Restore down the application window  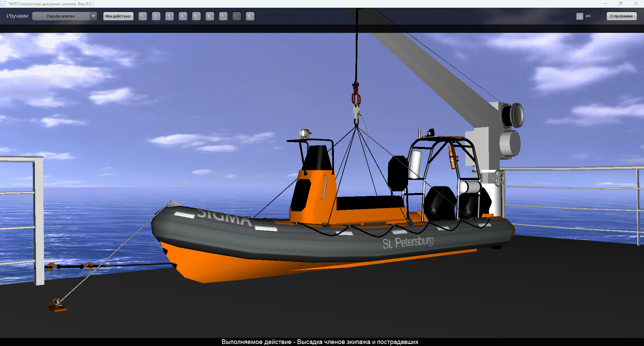[621, 4]
